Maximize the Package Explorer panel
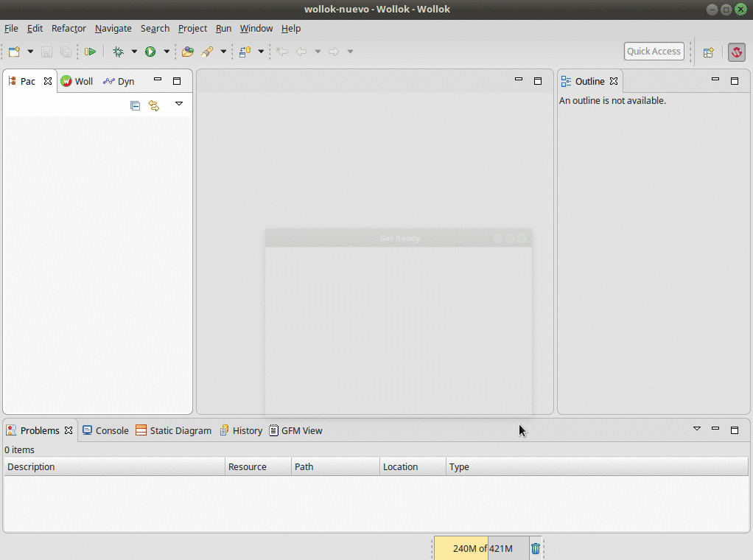The width and height of the screenshot is (753, 560). pos(177,81)
